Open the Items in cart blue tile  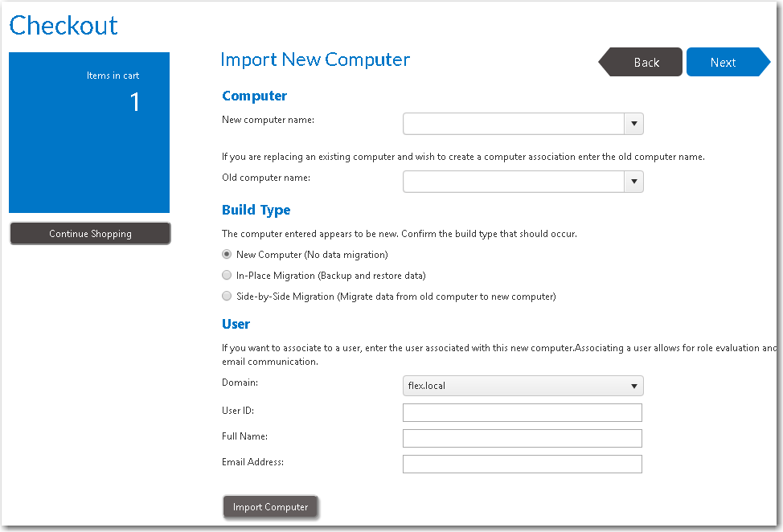(x=89, y=133)
